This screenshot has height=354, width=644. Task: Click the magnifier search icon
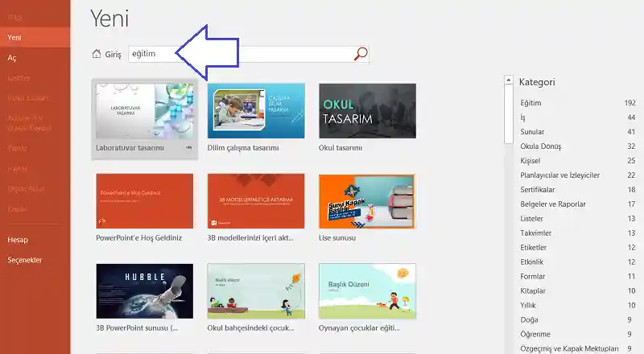[361, 54]
